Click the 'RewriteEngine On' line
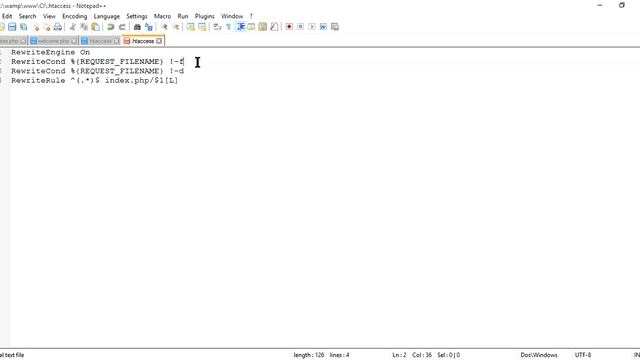This screenshot has width=640, height=360. point(51,52)
